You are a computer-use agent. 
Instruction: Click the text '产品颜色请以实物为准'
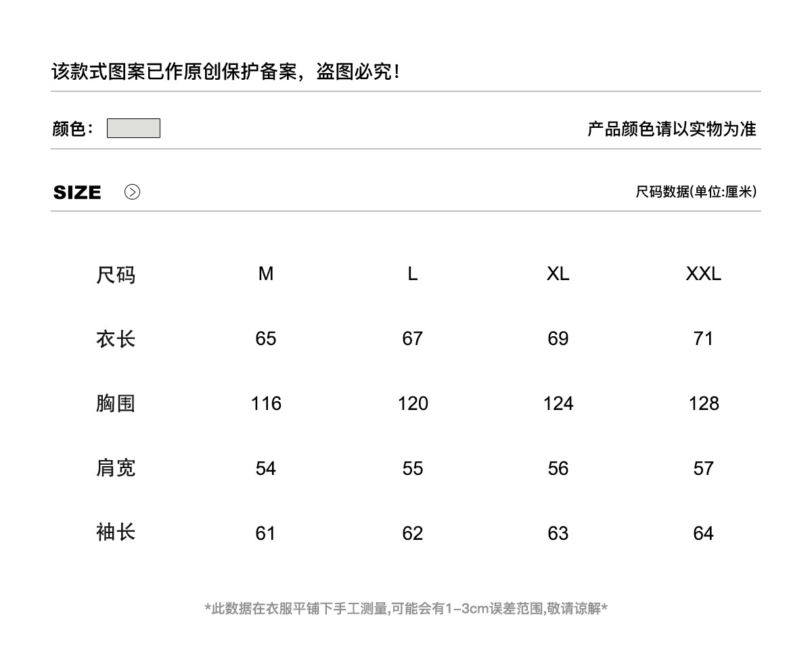tap(671, 129)
